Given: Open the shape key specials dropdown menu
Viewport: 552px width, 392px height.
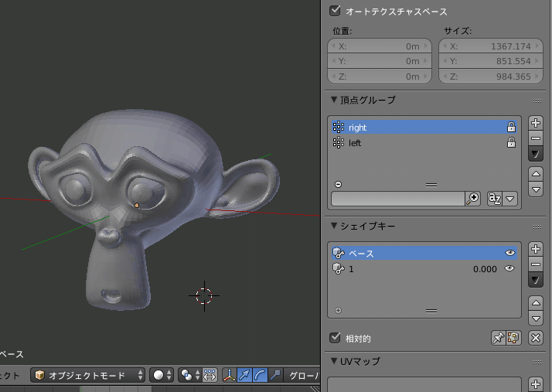Looking at the screenshot, I should 536,280.
